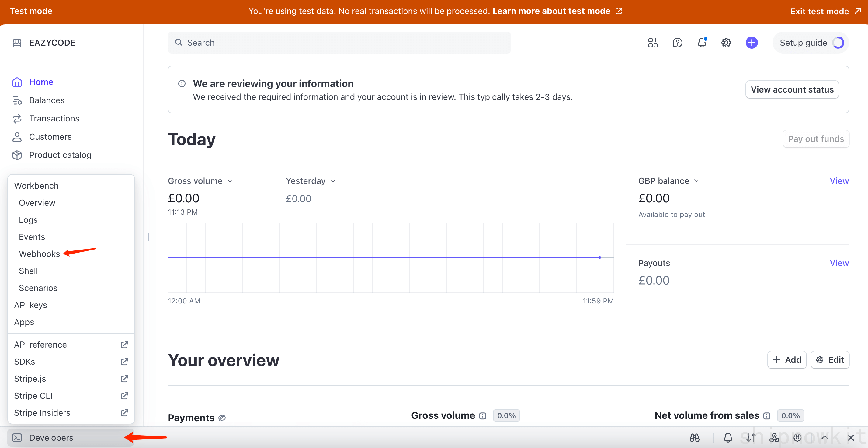The image size is (868, 448).
Task: Click the Developers bell events icon
Action: (x=728, y=437)
